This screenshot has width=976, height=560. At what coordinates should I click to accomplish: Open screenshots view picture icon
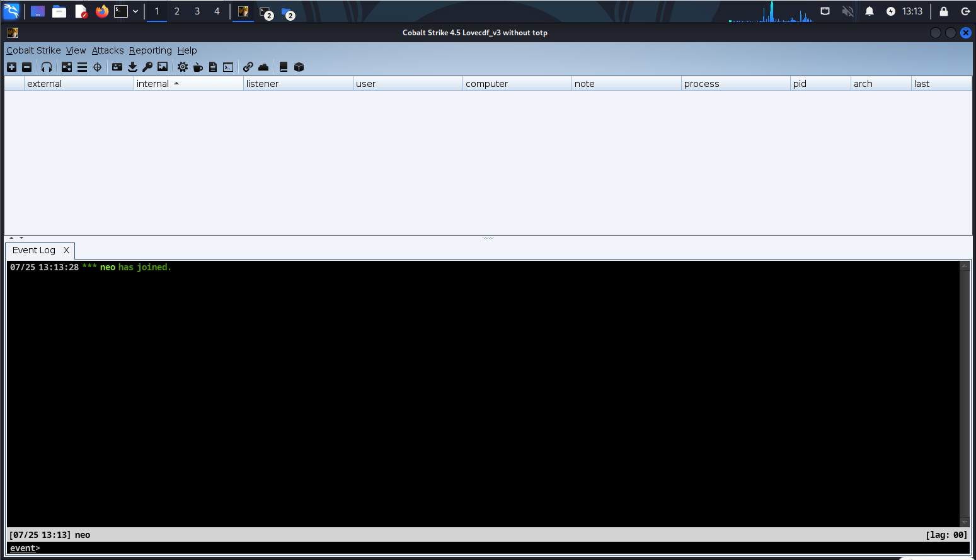[x=163, y=67]
